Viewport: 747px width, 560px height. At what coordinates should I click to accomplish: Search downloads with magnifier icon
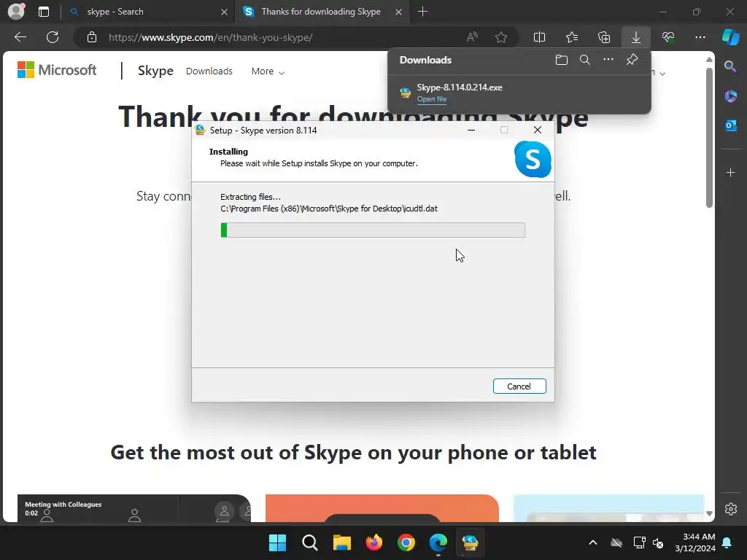click(x=585, y=60)
